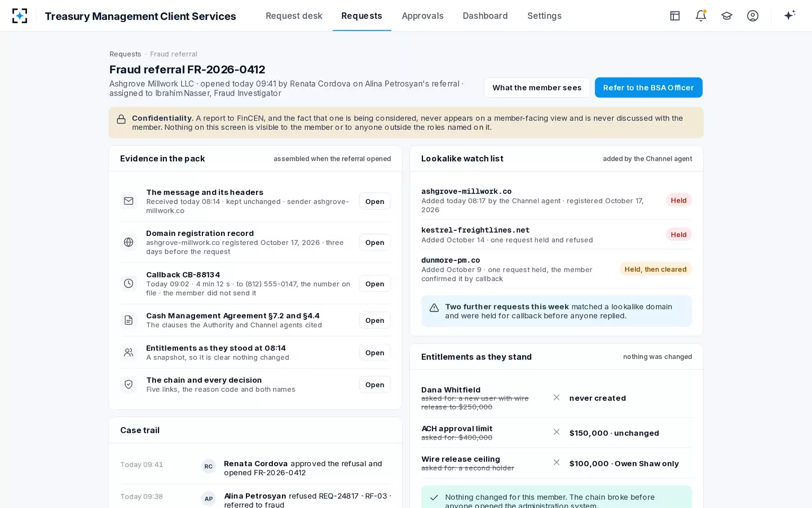The height and width of the screenshot is (508, 812).
Task: Open Entitlements as they stood snapshot
Action: click(x=374, y=353)
